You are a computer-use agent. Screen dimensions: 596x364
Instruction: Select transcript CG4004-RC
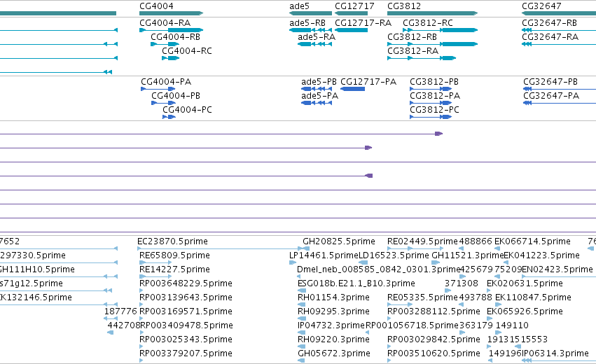(186, 51)
